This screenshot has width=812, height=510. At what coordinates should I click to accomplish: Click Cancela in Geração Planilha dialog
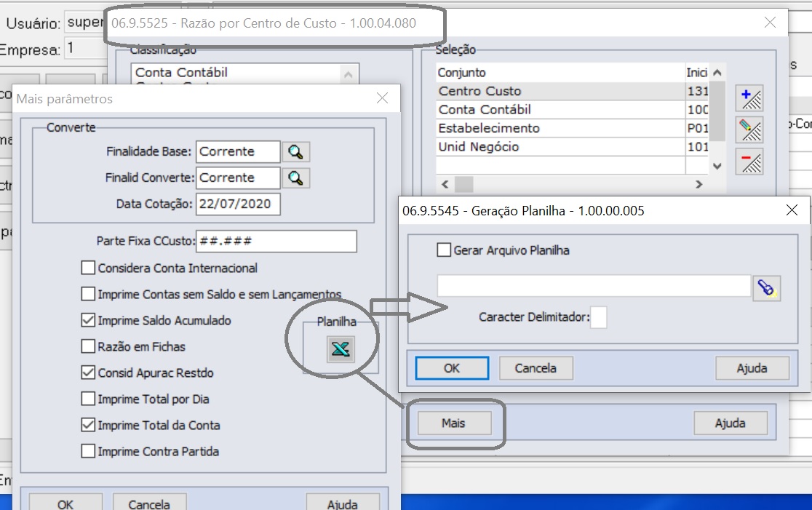[x=536, y=368]
